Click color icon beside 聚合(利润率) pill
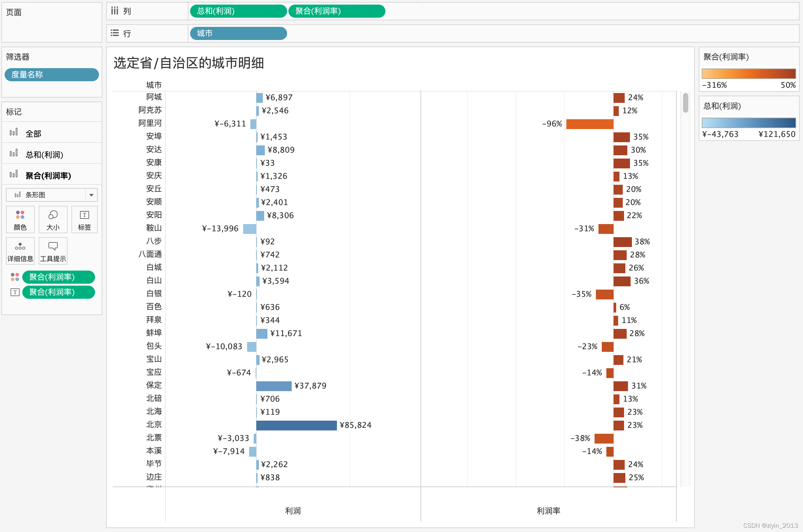This screenshot has height=532, width=803. (x=15, y=277)
